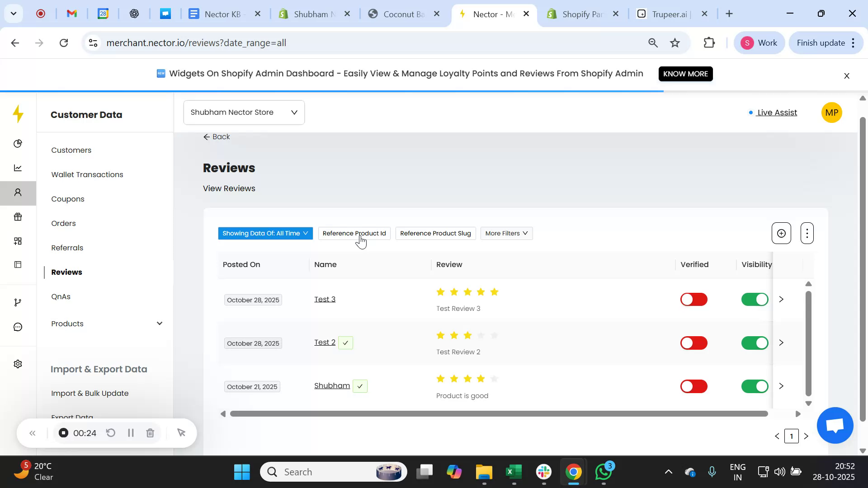The width and height of the screenshot is (868, 488).
Task: Open the Test 2 review link
Action: [x=324, y=342]
